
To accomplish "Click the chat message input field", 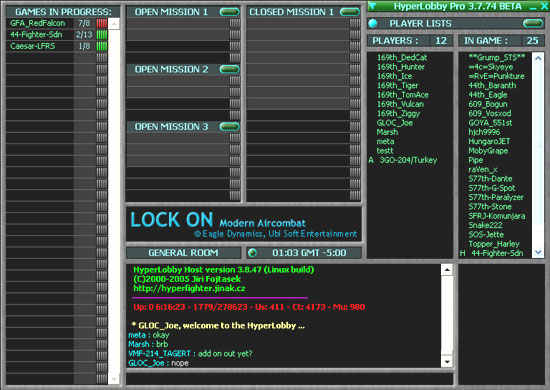I will click(x=289, y=379).
